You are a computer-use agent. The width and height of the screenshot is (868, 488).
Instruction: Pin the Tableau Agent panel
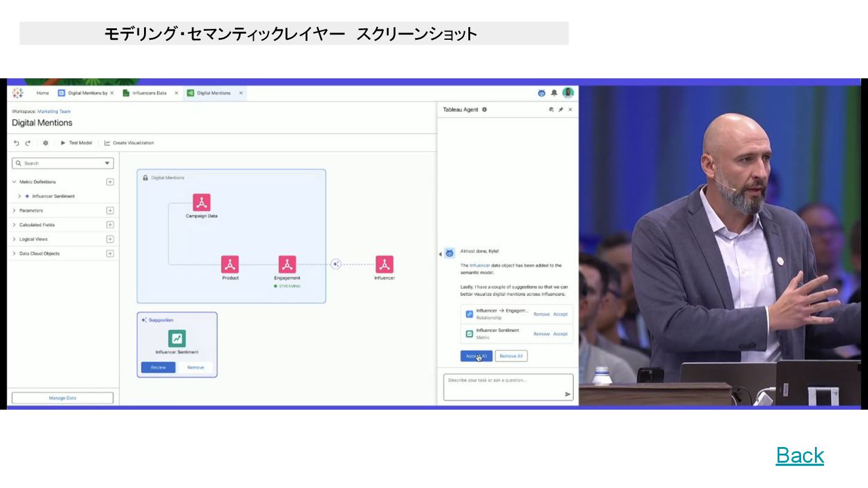(561, 110)
